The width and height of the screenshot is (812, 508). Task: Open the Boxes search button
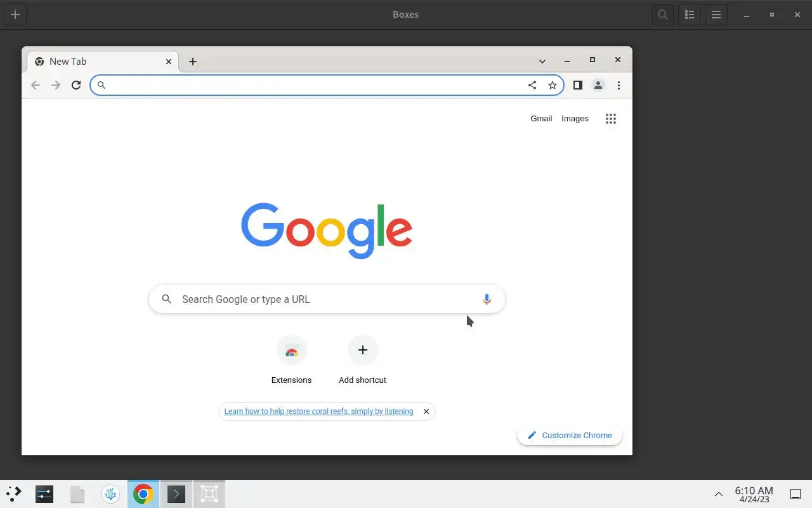pos(663,15)
